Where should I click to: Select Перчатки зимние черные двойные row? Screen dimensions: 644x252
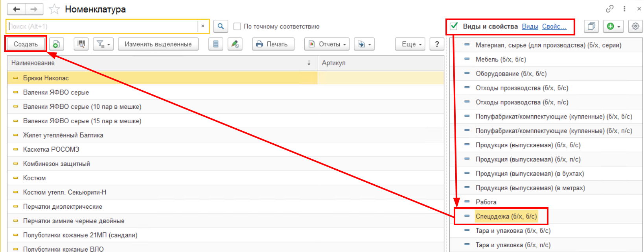pyautogui.click(x=226, y=221)
